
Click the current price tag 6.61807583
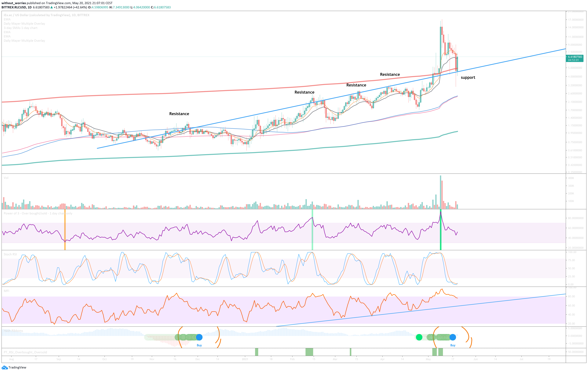click(x=575, y=57)
